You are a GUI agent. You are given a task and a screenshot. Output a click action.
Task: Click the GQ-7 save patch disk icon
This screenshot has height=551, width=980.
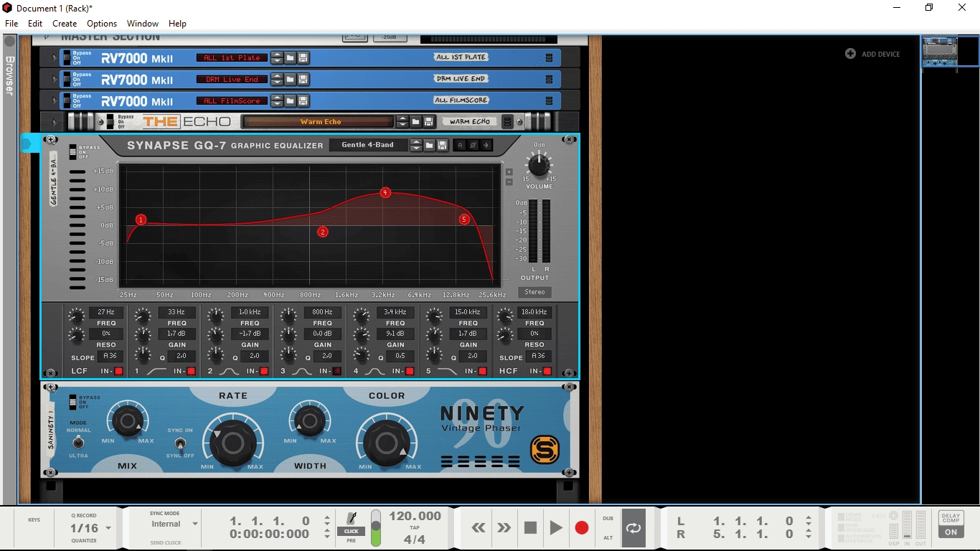pos(442,145)
